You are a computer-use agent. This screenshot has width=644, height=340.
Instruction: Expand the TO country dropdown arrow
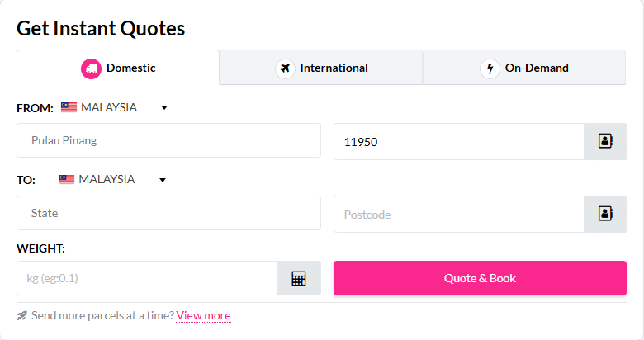coord(162,180)
